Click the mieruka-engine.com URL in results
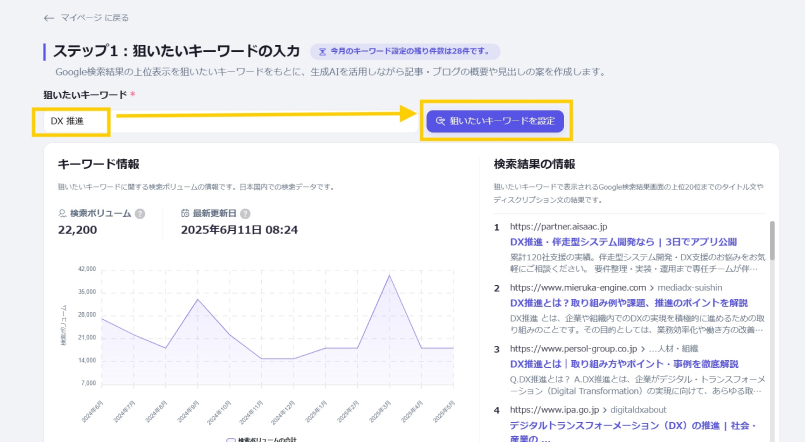Image resolution: width=805 pixels, height=442 pixels. pos(586,287)
